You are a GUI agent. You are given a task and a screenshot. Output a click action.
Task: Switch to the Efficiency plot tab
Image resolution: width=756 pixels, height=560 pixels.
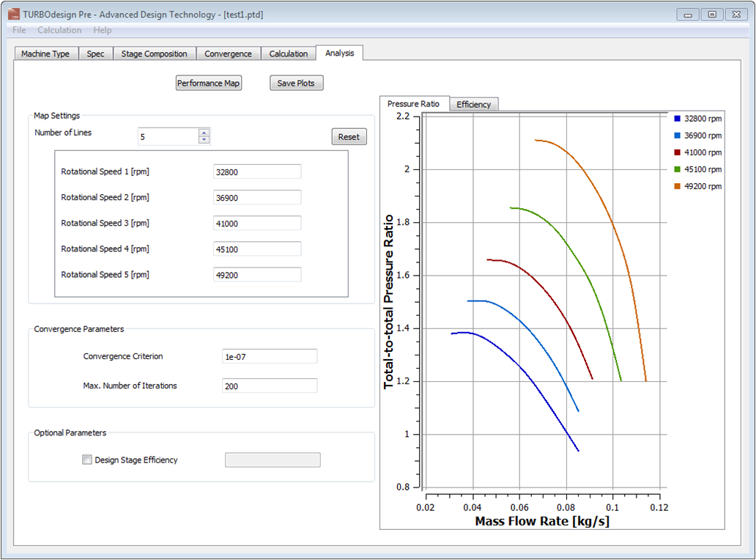(473, 103)
